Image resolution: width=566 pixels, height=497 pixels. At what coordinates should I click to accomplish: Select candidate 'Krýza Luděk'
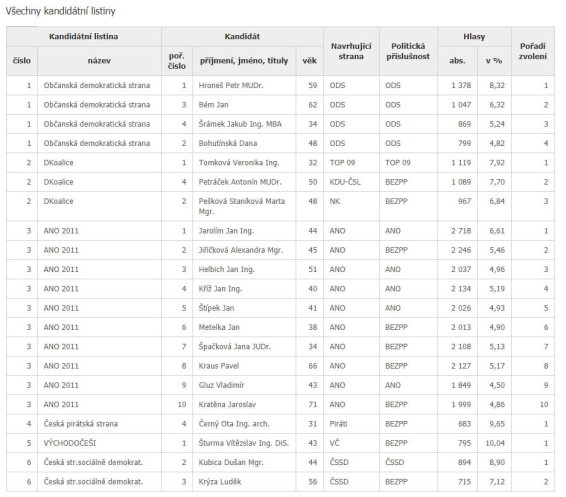pos(220,482)
